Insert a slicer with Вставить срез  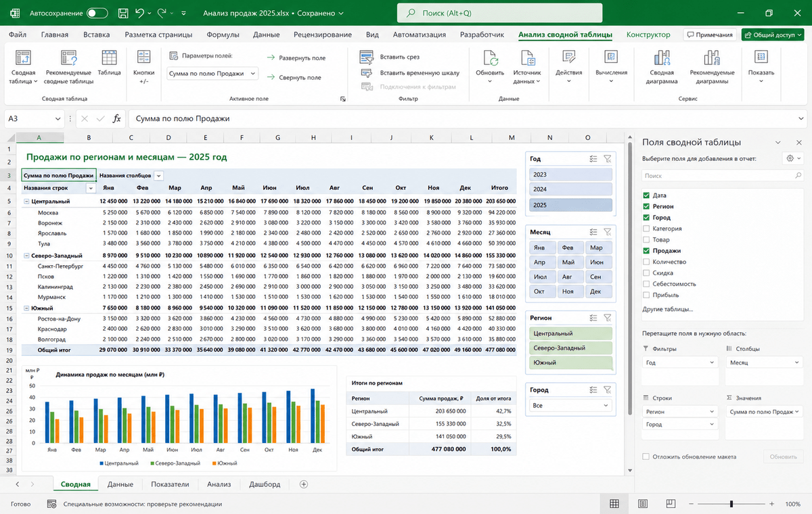tap(390, 57)
